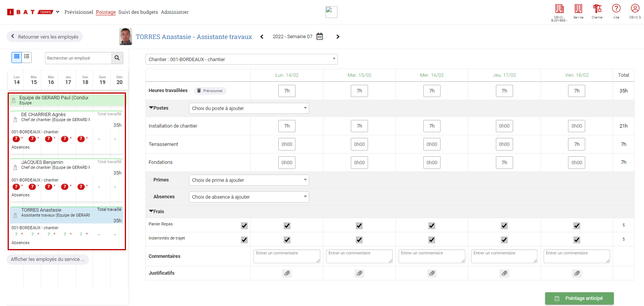Click Terrassement hours for Lun. 14/02
This screenshot has width=644, height=306.
(287, 144)
